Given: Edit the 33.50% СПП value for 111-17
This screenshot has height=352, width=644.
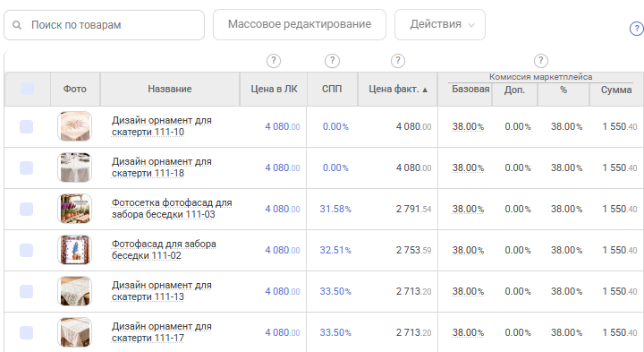Looking at the screenshot, I should click(x=335, y=332).
